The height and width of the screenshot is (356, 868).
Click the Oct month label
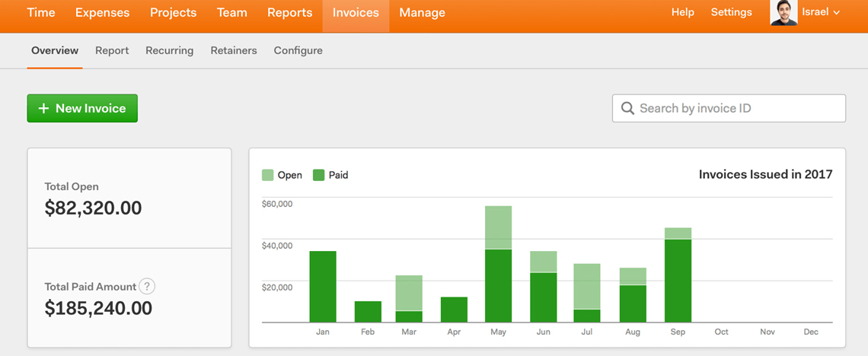click(721, 332)
